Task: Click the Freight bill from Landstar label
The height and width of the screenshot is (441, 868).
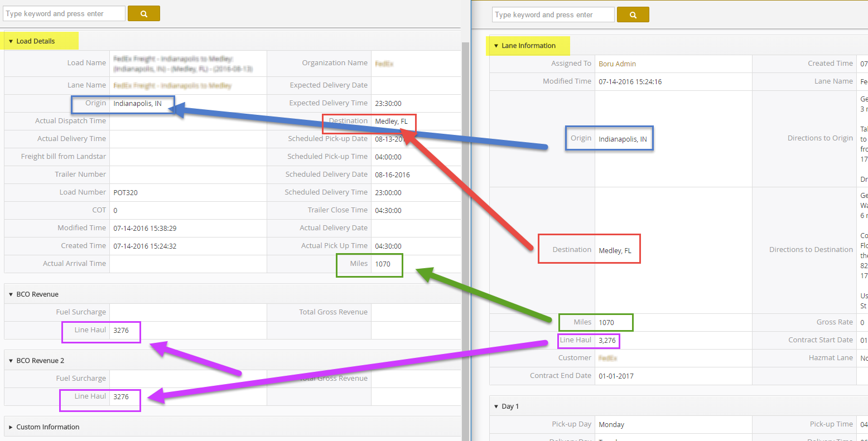Action: (64, 157)
